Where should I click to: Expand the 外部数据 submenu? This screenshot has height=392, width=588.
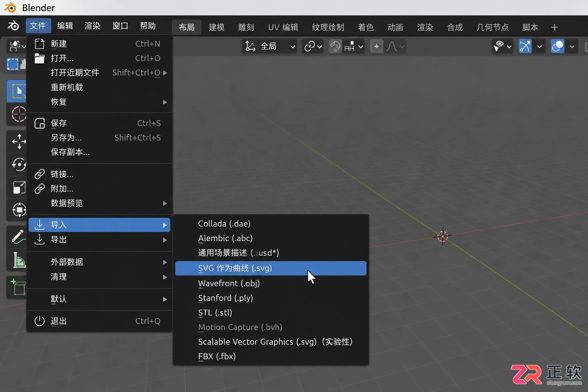[99, 262]
